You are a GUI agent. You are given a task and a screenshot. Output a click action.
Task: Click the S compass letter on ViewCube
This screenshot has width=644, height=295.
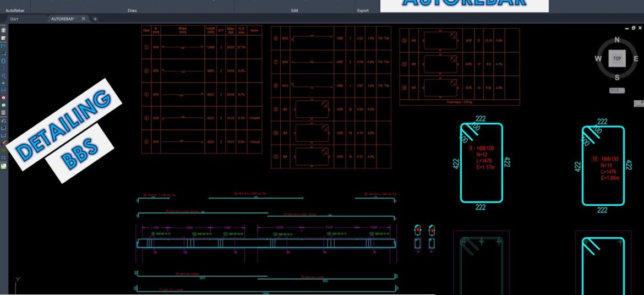pyautogui.click(x=617, y=77)
